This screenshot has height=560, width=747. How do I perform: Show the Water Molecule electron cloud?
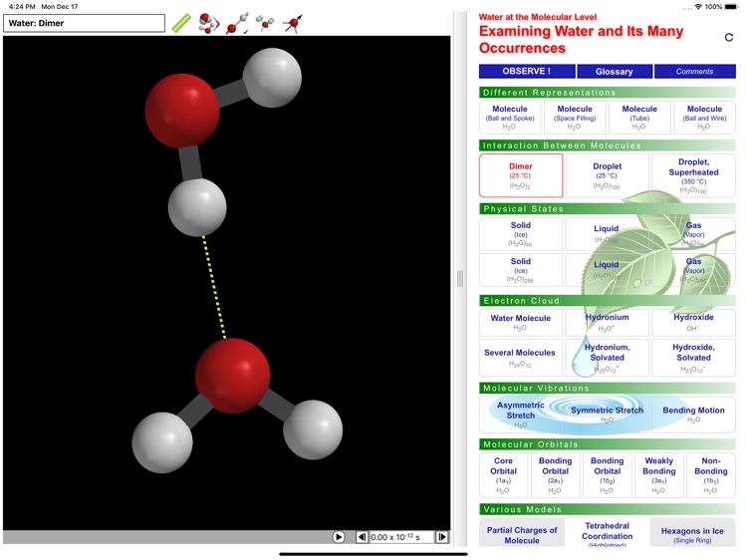click(x=521, y=322)
